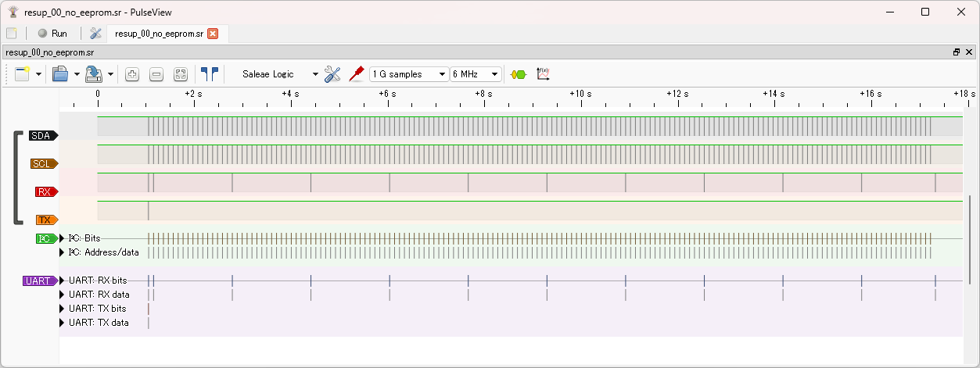This screenshot has width=980, height=368.
Task: Open the new view dropdown arrow
Action: [38, 74]
